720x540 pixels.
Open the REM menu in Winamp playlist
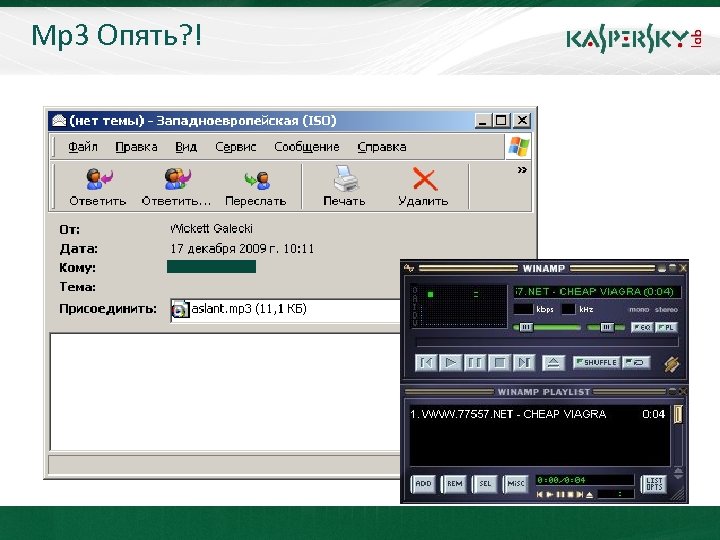click(x=455, y=484)
